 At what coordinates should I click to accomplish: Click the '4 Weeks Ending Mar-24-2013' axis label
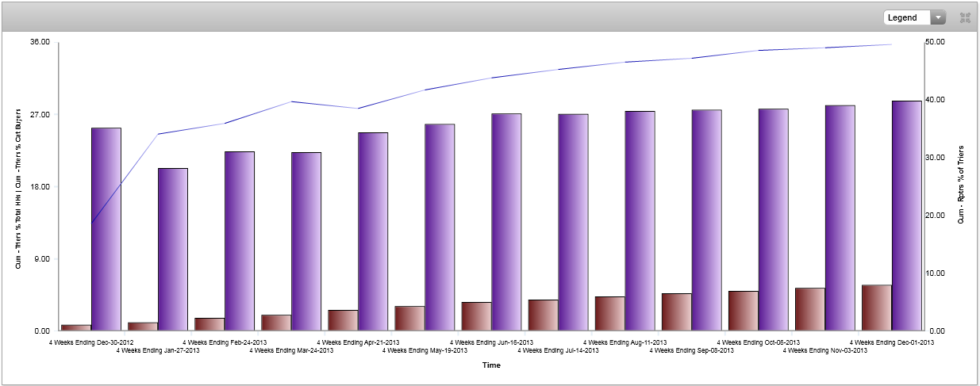pos(291,350)
